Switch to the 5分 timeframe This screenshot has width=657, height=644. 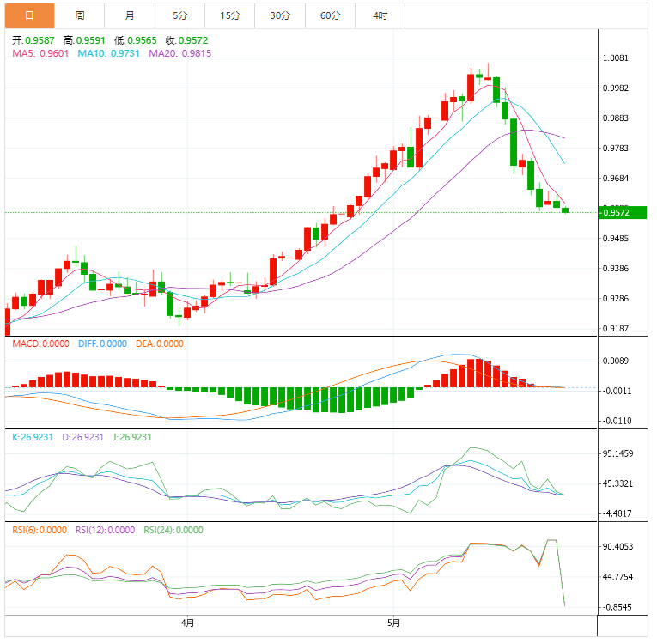point(179,15)
